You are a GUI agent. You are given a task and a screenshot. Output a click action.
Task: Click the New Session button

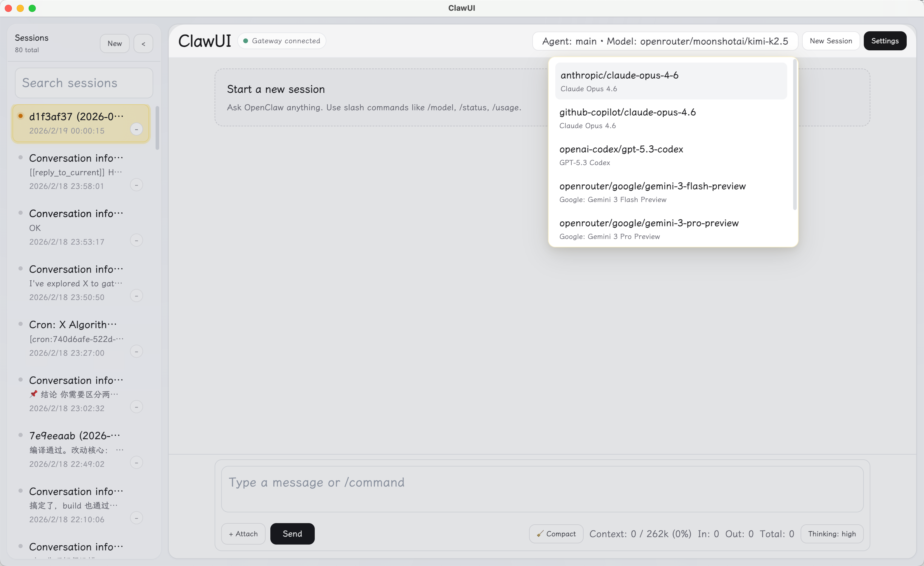point(831,41)
